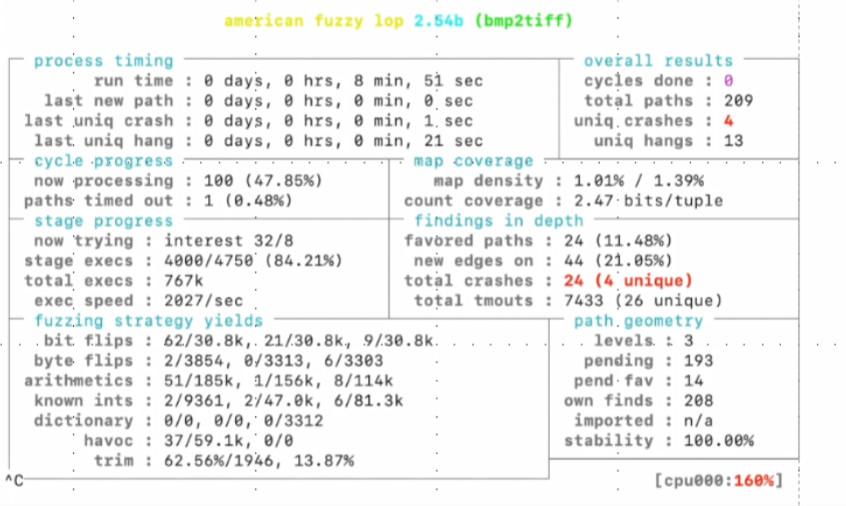Click the stability value '100.00%'
Screen dimensions: 846x506
(718, 441)
